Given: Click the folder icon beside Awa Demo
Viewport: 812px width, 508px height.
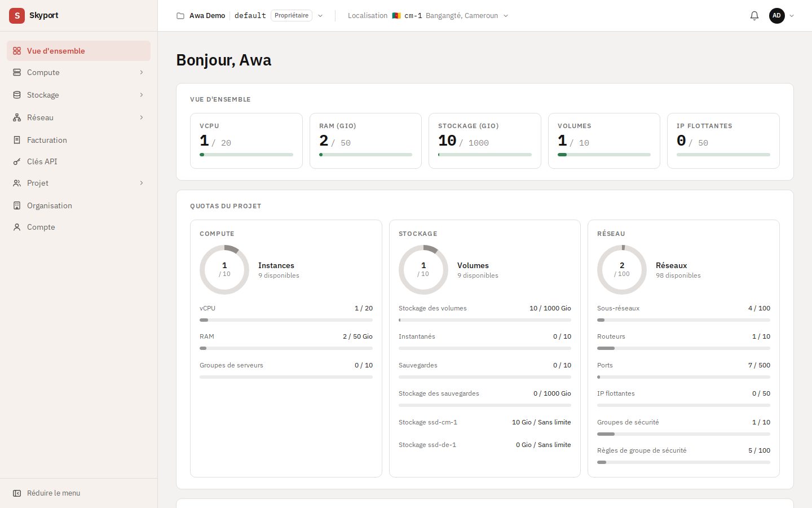Looking at the screenshot, I should [x=180, y=16].
